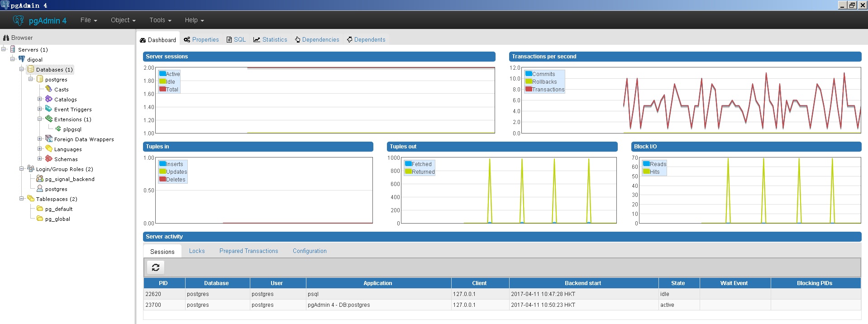The width and height of the screenshot is (868, 324).
Task: Expand the Languages node
Action: pyautogui.click(x=40, y=148)
